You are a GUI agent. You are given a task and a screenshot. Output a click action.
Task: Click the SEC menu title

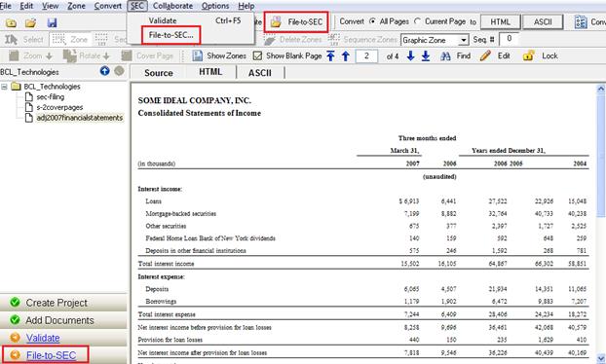coord(137,6)
